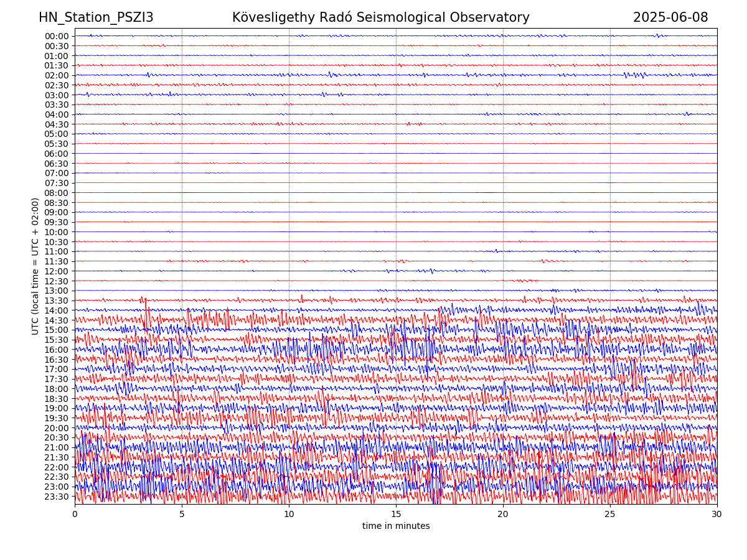This screenshot has height=560, width=747.
Task: Select the 04:30 trace row label
Action: [x=57, y=124]
